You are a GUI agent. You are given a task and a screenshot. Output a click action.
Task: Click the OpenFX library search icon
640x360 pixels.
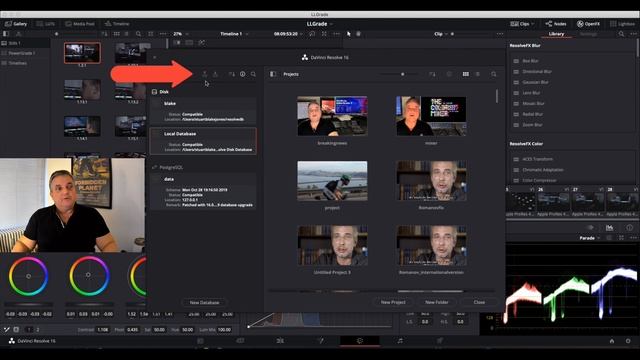click(x=621, y=34)
